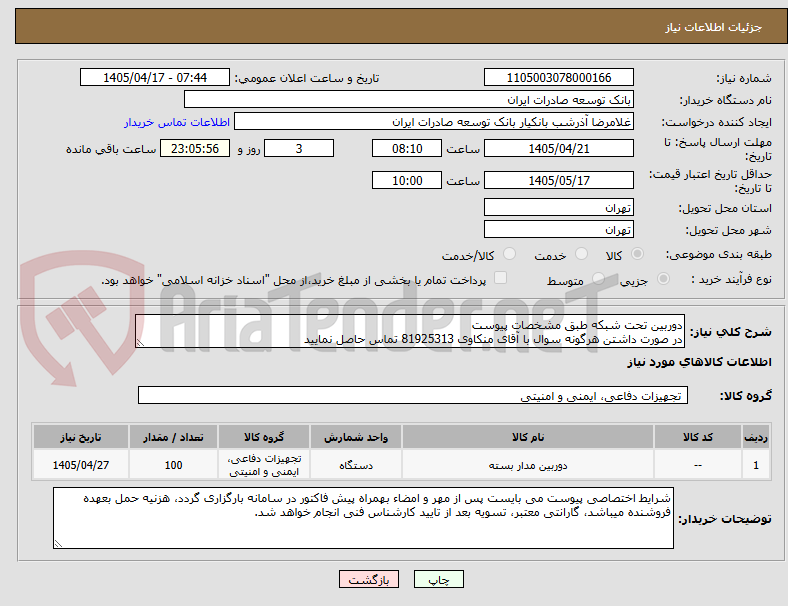Viewport: 788px width, 606px height.
Task: Select the جزیی purchase type radio
Action: [663, 278]
